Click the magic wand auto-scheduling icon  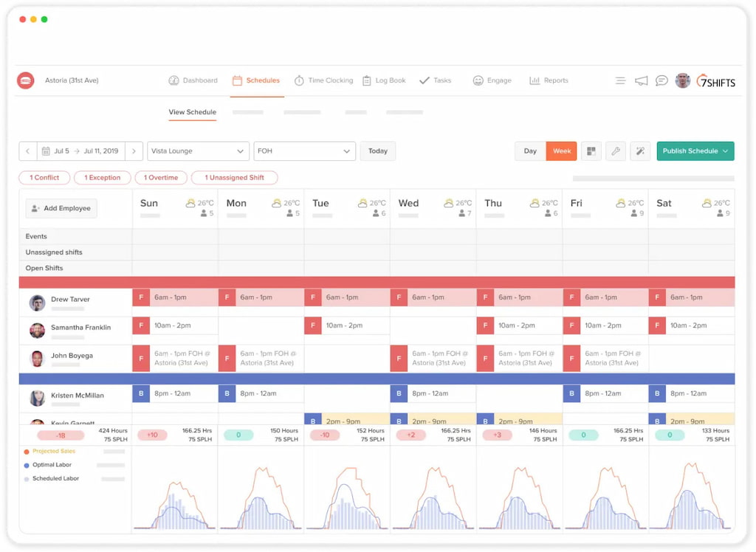pyautogui.click(x=640, y=151)
